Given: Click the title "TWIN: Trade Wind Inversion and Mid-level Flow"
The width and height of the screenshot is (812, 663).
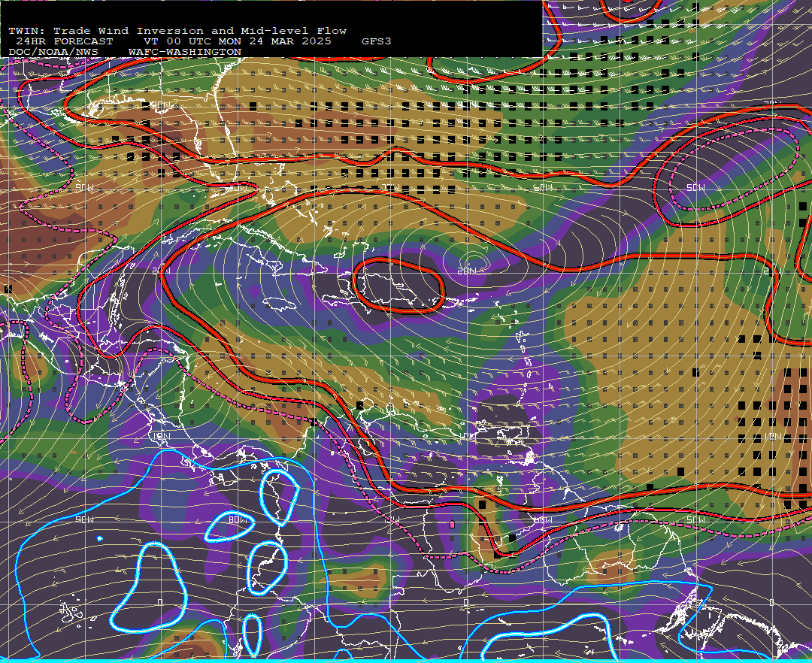Looking at the screenshot, I should (x=177, y=31).
